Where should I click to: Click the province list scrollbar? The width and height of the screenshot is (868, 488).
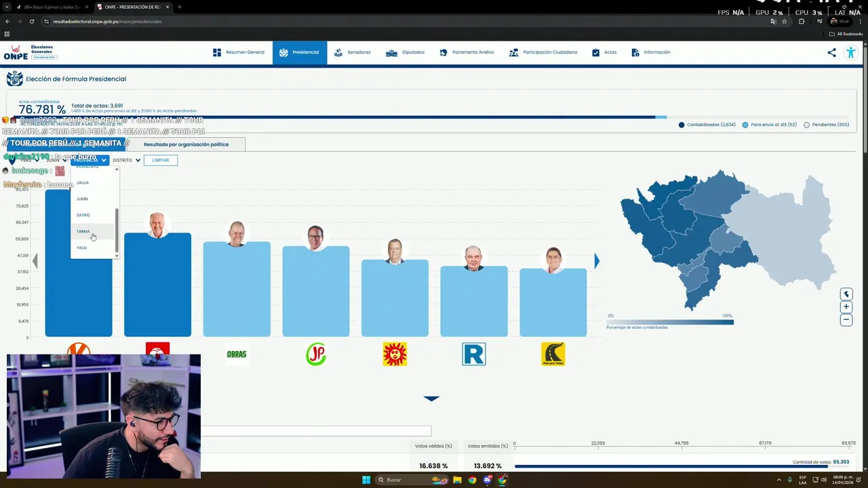(117, 230)
